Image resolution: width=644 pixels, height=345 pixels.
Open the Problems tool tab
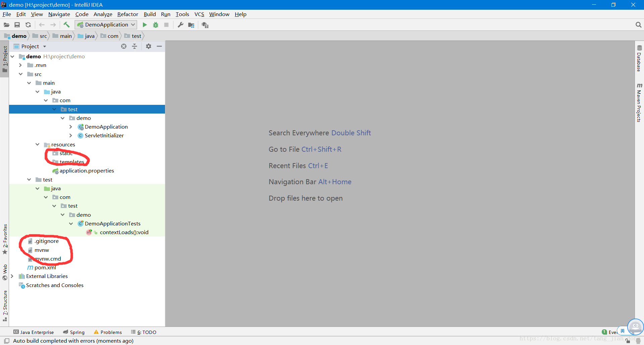108,332
